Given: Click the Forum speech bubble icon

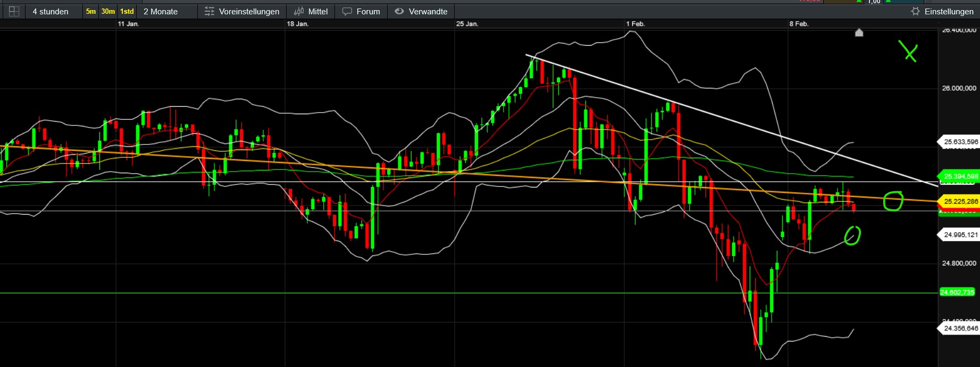Looking at the screenshot, I should click(347, 11).
